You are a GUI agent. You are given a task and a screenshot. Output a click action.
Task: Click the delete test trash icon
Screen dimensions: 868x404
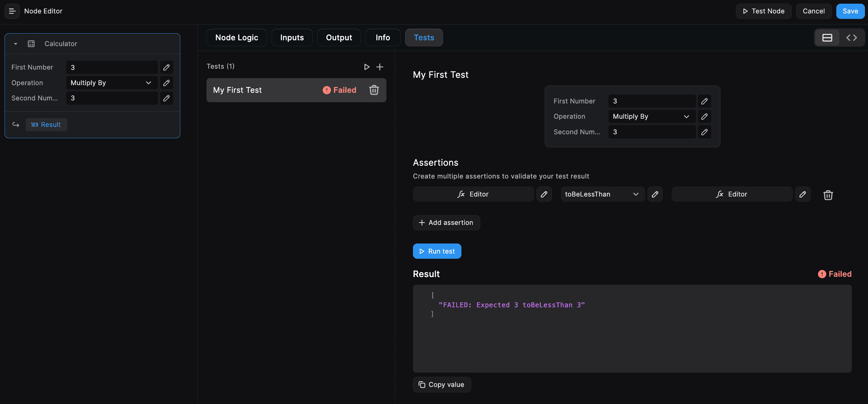374,90
